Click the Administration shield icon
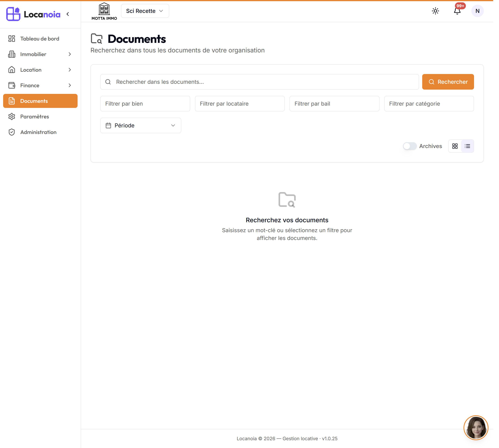 (x=12, y=132)
